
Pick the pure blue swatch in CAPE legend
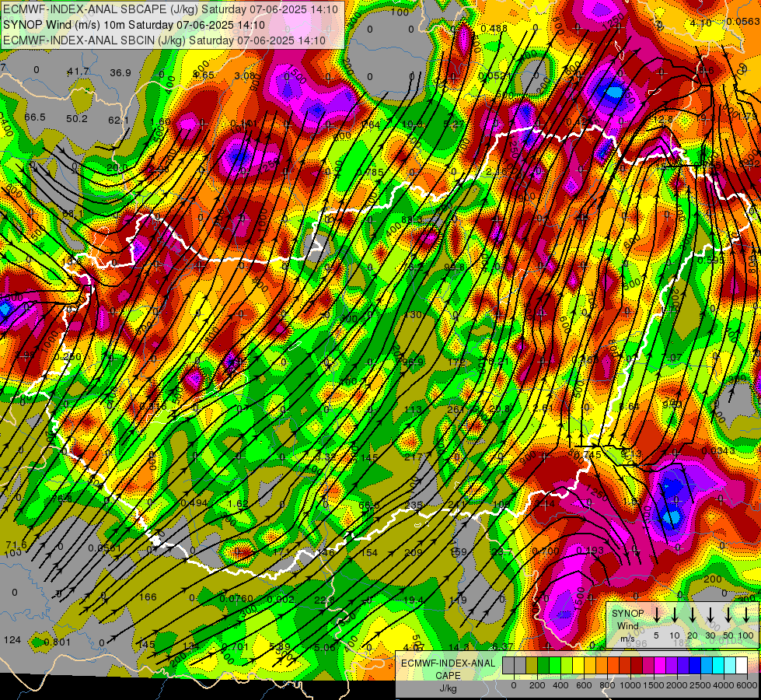coord(696,666)
